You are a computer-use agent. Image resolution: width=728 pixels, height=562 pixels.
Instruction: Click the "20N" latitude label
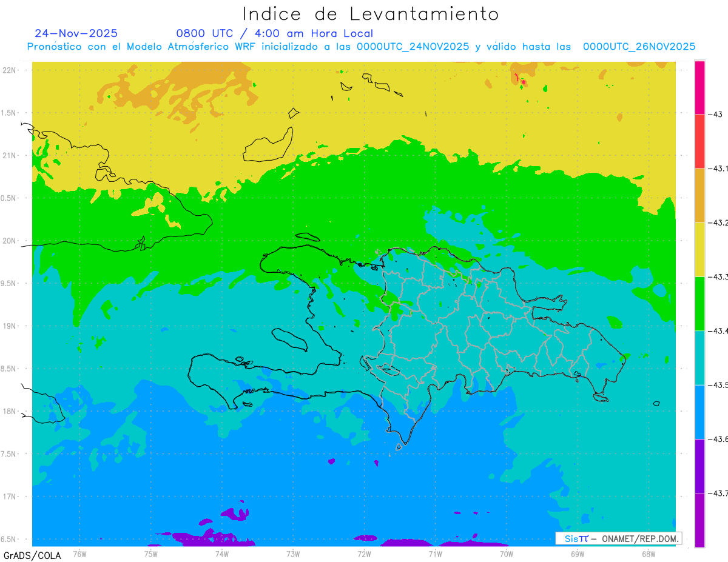10,241
